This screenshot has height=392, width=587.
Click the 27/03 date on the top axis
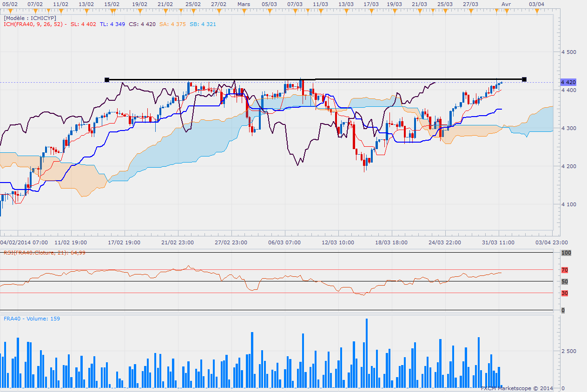point(470,4)
